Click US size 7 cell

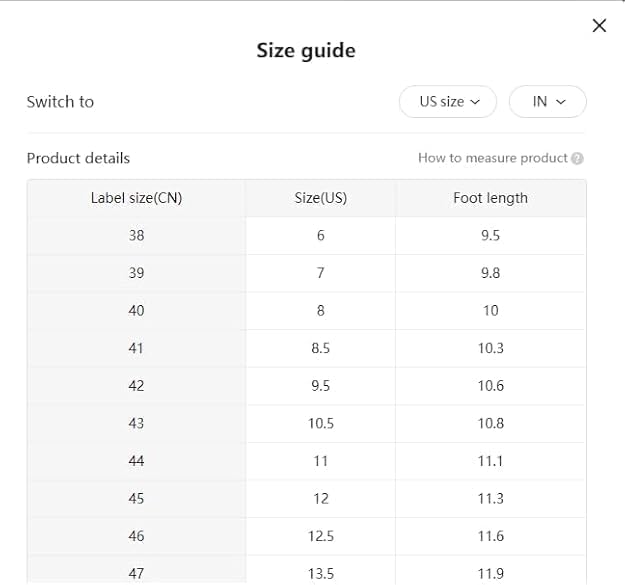(320, 273)
